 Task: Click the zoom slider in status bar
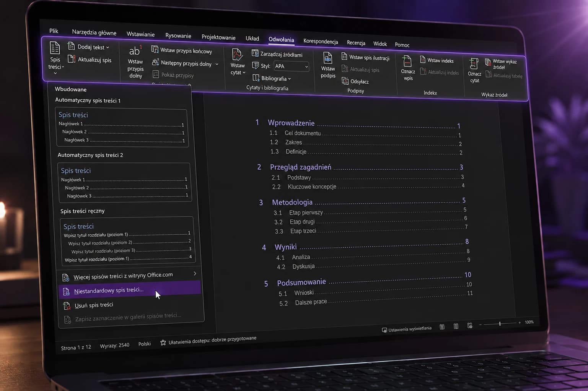tap(500, 324)
